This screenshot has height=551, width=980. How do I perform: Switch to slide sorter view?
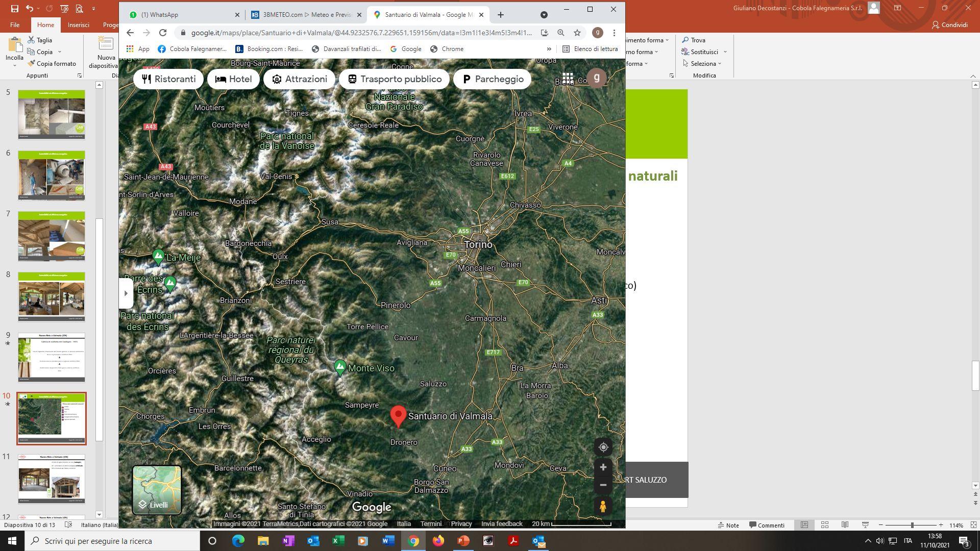pos(824,525)
